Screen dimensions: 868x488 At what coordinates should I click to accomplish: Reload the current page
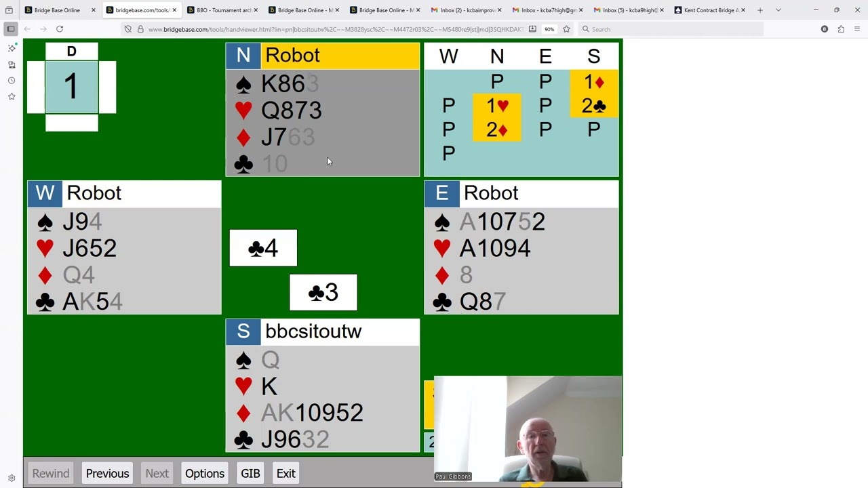click(60, 29)
